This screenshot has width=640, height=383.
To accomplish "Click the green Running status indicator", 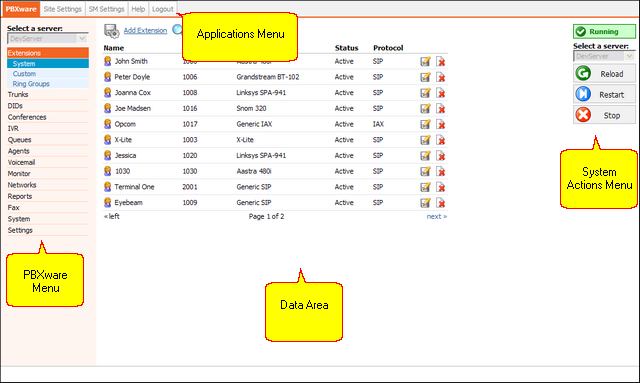I will click(x=604, y=31).
